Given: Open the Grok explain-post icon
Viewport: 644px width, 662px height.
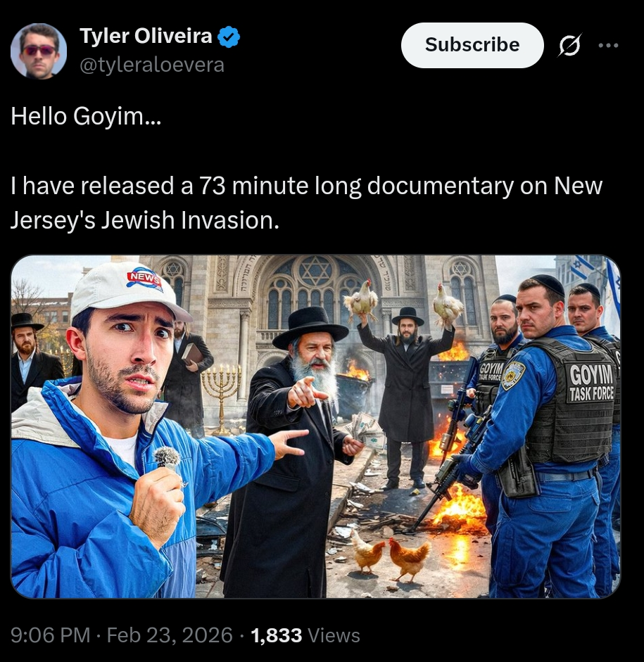Looking at the screenshot, I should point(569,45).
